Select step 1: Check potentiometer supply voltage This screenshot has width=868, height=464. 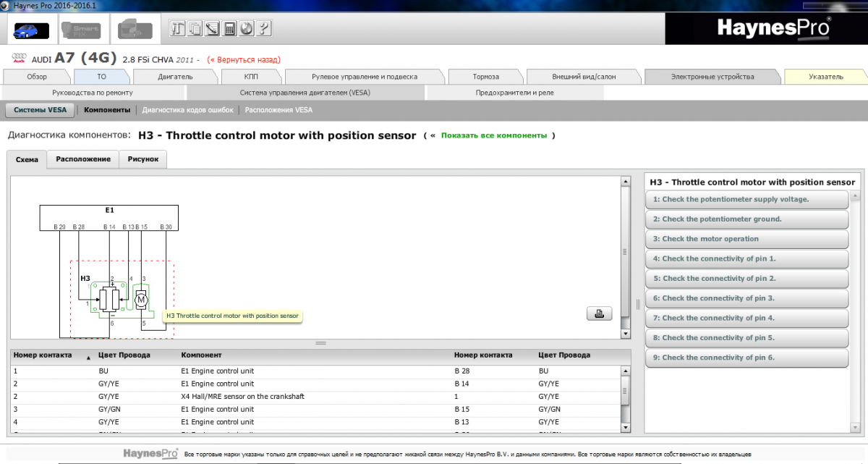[746, 199]
